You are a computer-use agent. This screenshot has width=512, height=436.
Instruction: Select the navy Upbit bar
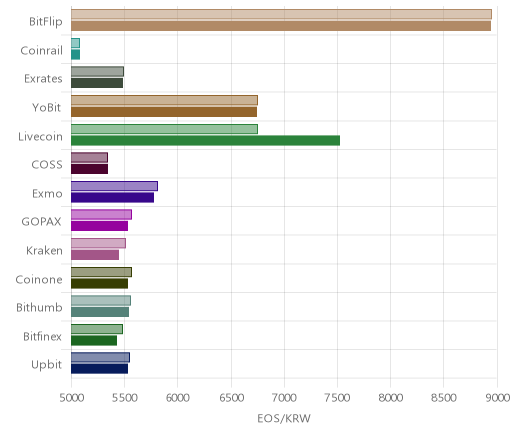tap(100, 369)
